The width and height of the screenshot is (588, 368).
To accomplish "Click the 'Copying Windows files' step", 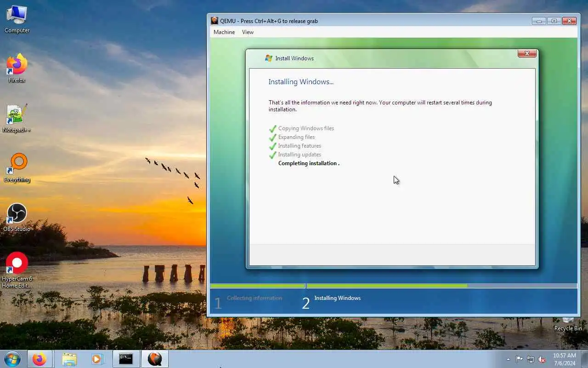I will (x=306, y=128).
